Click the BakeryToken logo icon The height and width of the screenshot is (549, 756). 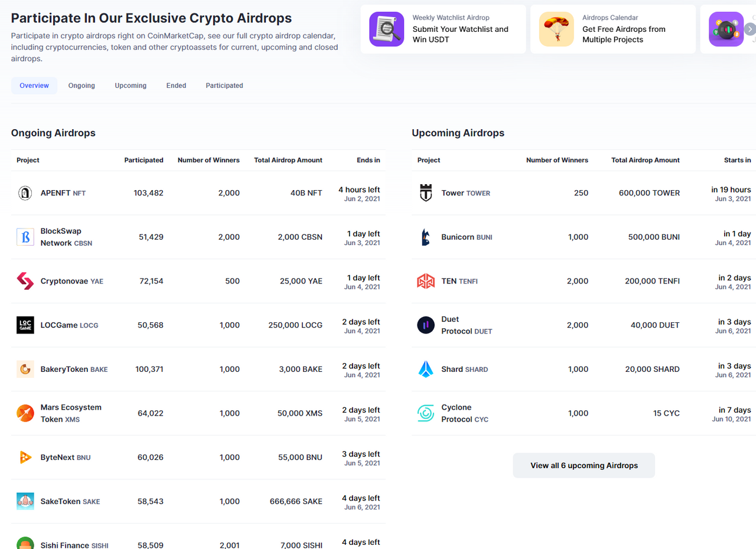(x=25, y=369)
